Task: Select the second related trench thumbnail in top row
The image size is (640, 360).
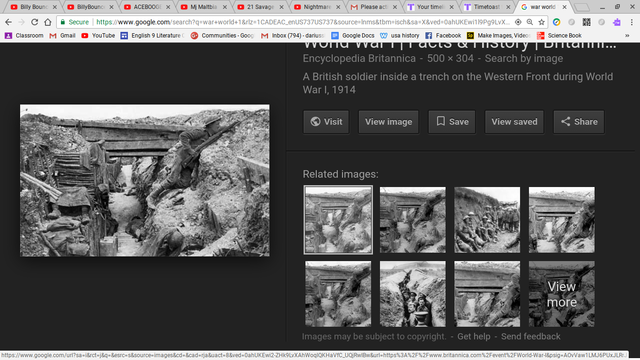Action: click(413, 220)
